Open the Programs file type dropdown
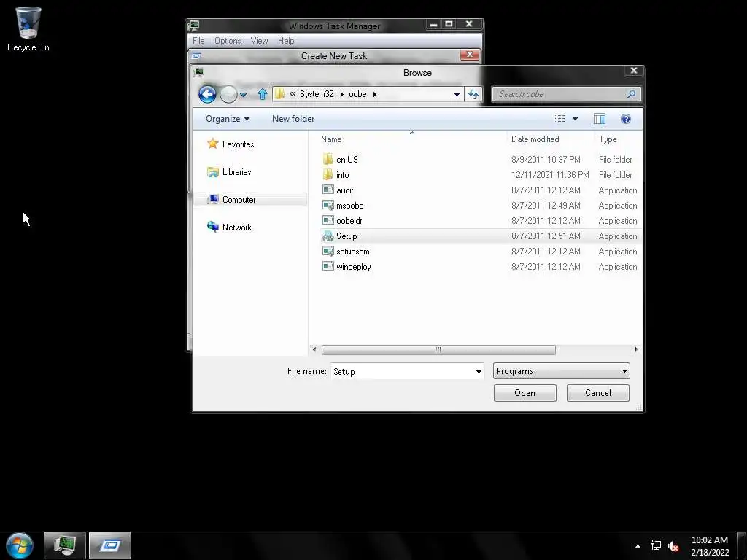 click(x=562, y=371)
